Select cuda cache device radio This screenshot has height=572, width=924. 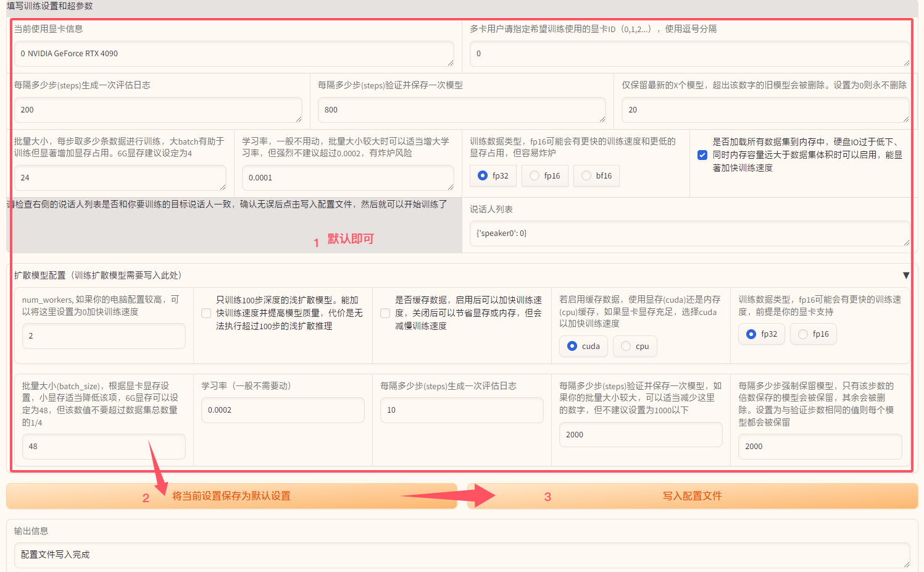(572, 346)
